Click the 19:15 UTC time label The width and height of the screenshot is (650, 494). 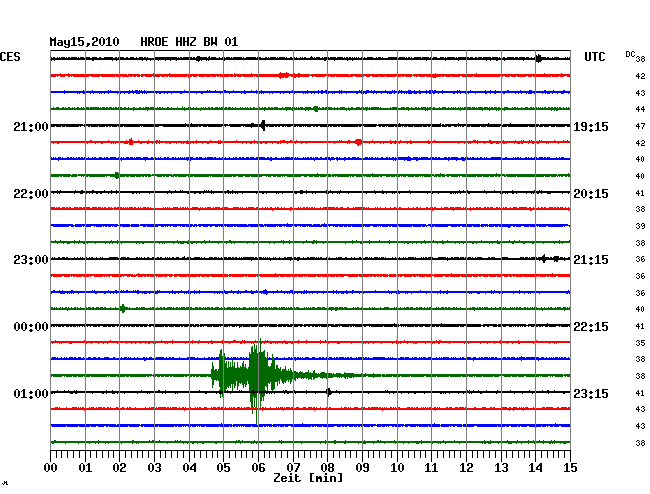click(x=591, y=126)
